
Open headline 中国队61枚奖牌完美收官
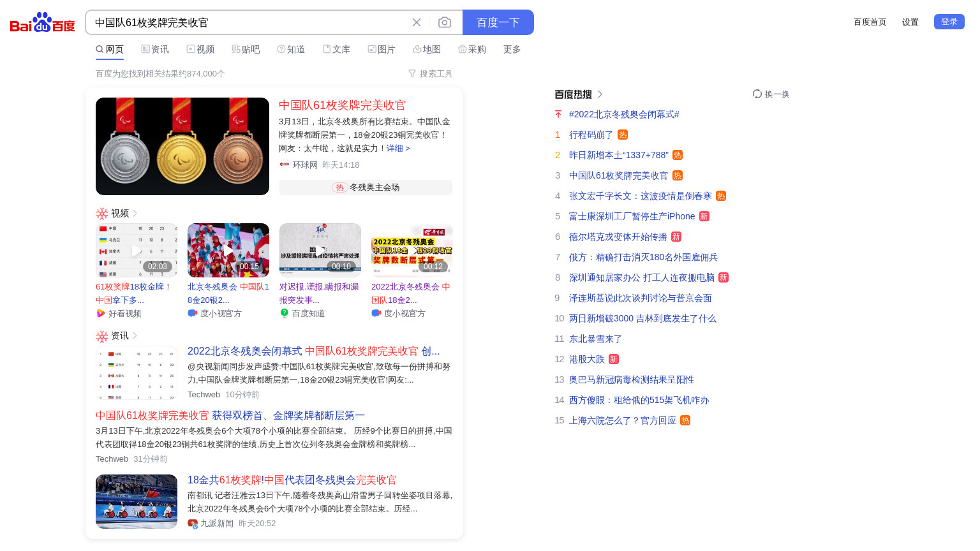coord(342,105)
